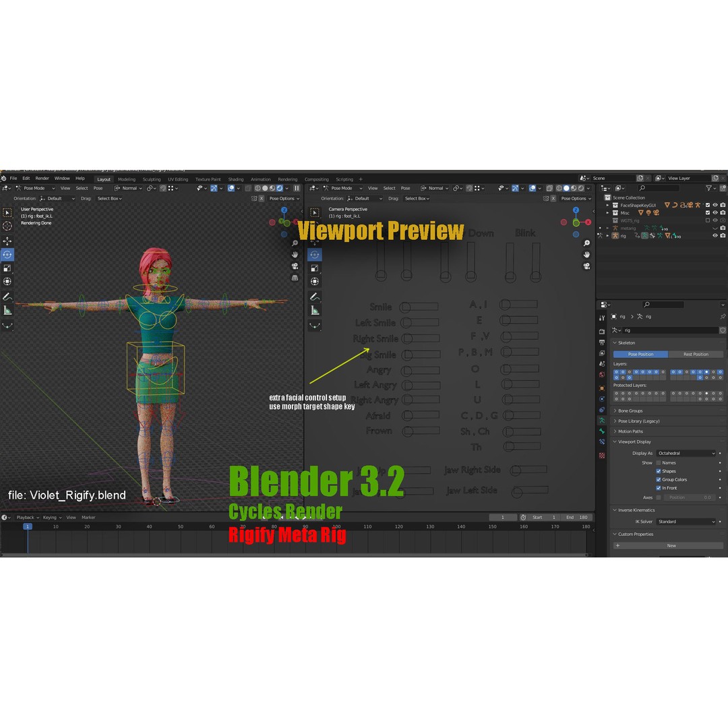Image resolution: width=728 pixels, height=728 pixels.
Task: Open the Window menu
Action: (62, 178)
